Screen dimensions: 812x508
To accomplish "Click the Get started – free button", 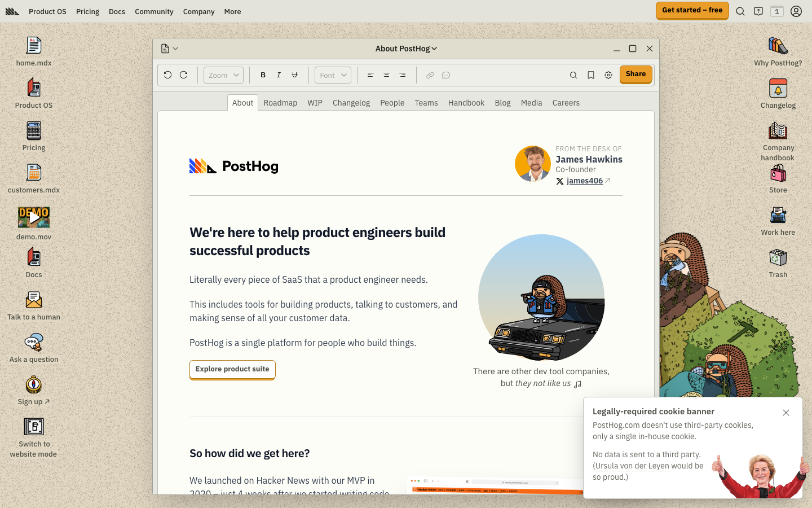I will pos(692,11).
